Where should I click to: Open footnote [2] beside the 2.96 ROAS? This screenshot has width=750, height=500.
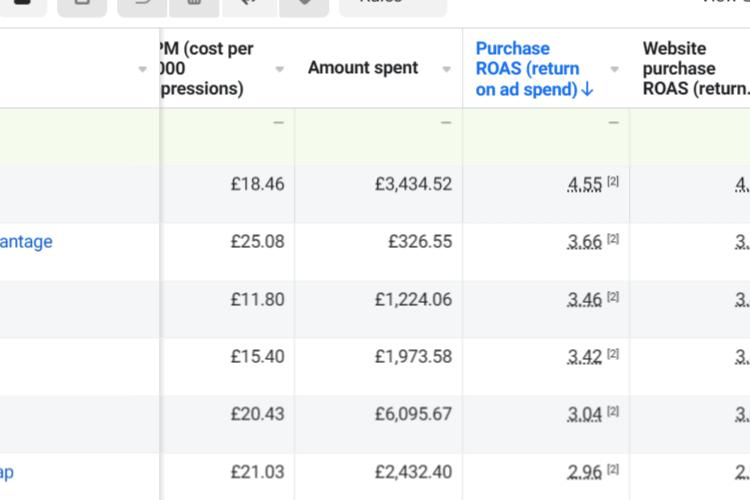point(613,469)
